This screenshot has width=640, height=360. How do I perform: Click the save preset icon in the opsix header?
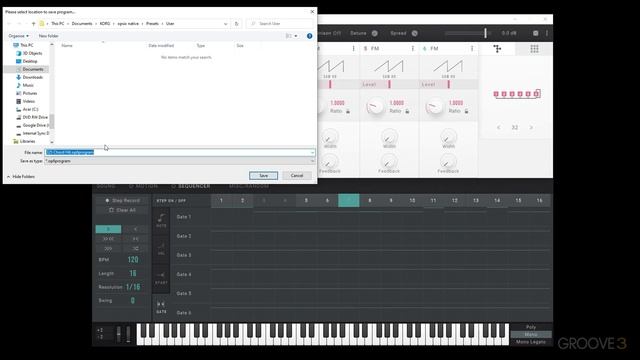pos(536,33)
